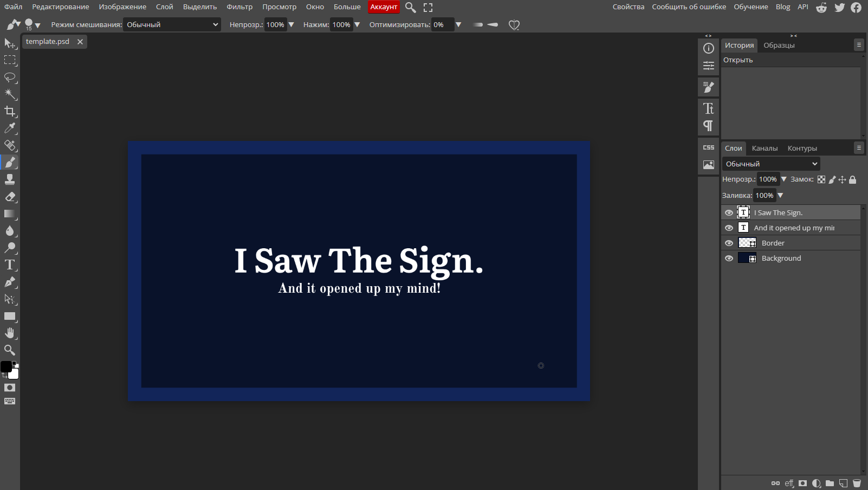Toggle lock position cross-arrows icon
The image size is (868, 490).
(x=842, y=179)
